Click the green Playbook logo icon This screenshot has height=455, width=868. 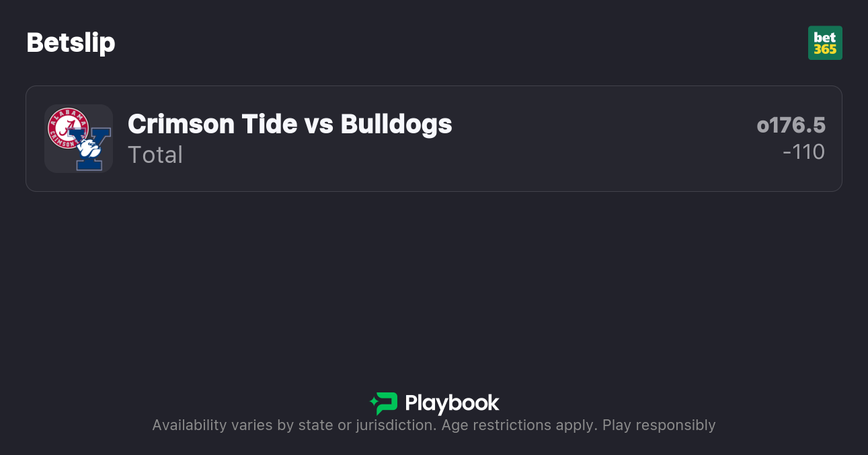point(384,403)
